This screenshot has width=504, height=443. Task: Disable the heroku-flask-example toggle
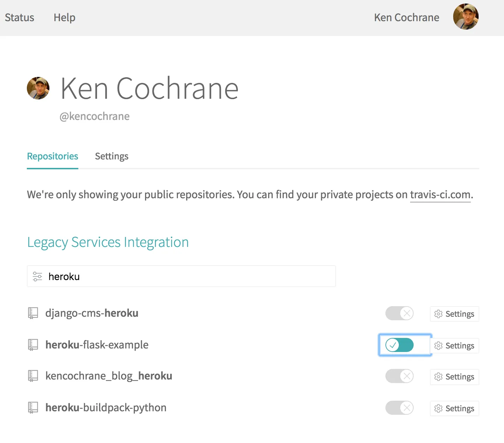[x=400, y=345]
